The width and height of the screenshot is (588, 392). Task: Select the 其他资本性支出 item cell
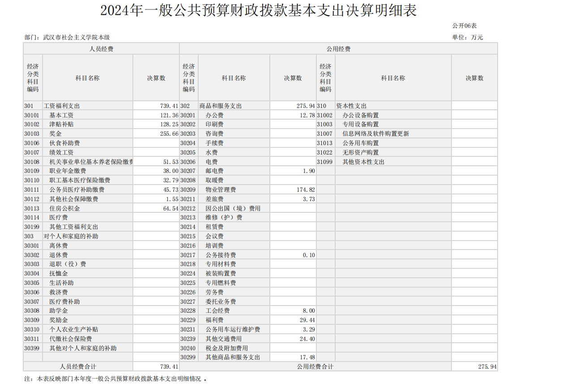tap(363, 162)
